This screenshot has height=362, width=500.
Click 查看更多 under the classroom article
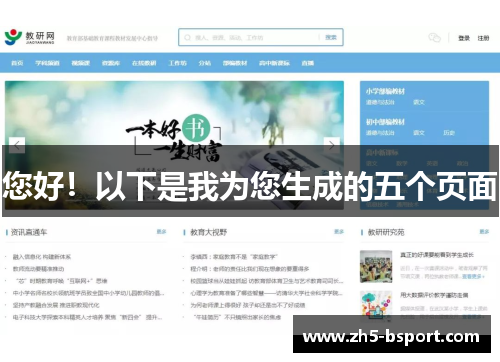coord(473,276)
